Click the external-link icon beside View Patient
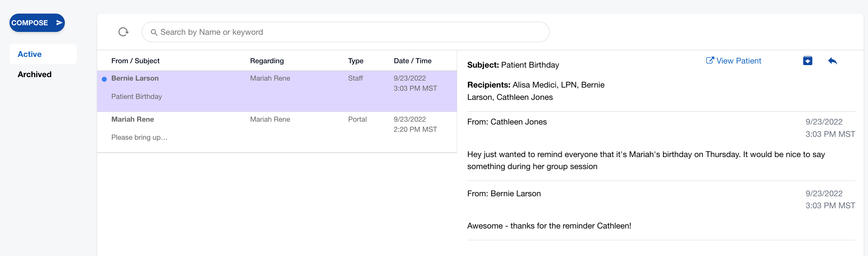 click(x=710, y=60)
